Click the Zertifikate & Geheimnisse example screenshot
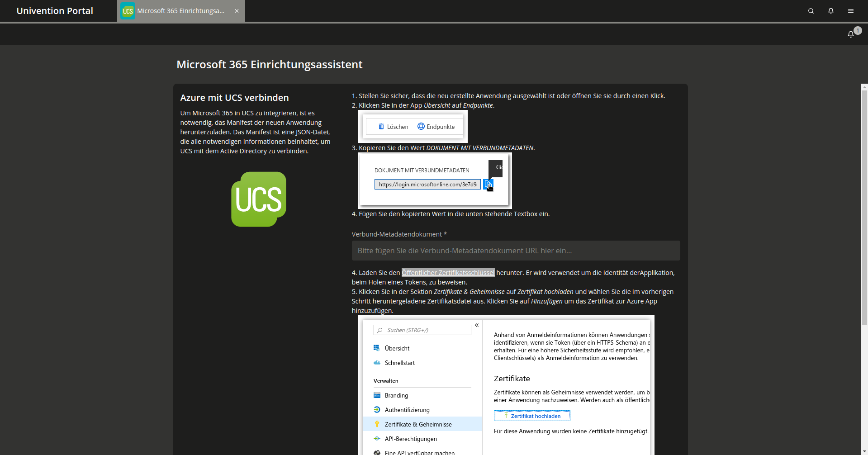The image size is (868, 455). pyautogui.click(x=506, y=385)
